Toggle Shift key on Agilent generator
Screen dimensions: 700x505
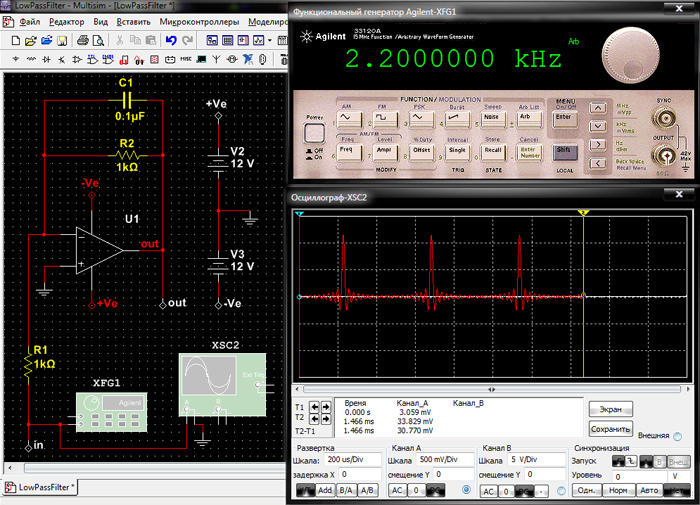point(564,151)
